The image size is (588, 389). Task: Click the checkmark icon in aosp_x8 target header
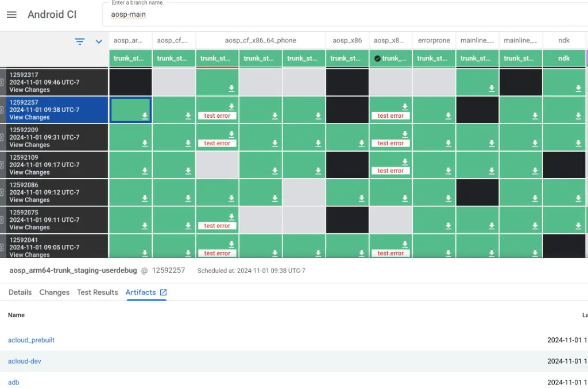click(377, 59)
